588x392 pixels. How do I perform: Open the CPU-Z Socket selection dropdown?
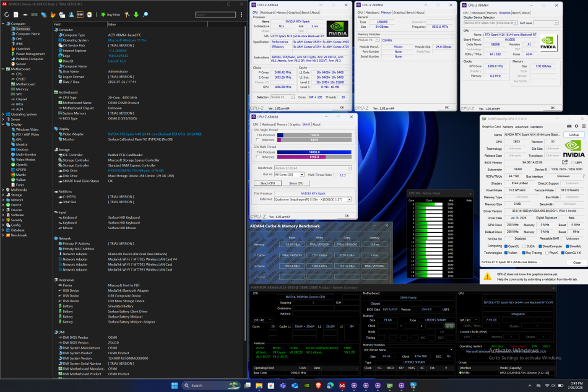click(282, 97)
